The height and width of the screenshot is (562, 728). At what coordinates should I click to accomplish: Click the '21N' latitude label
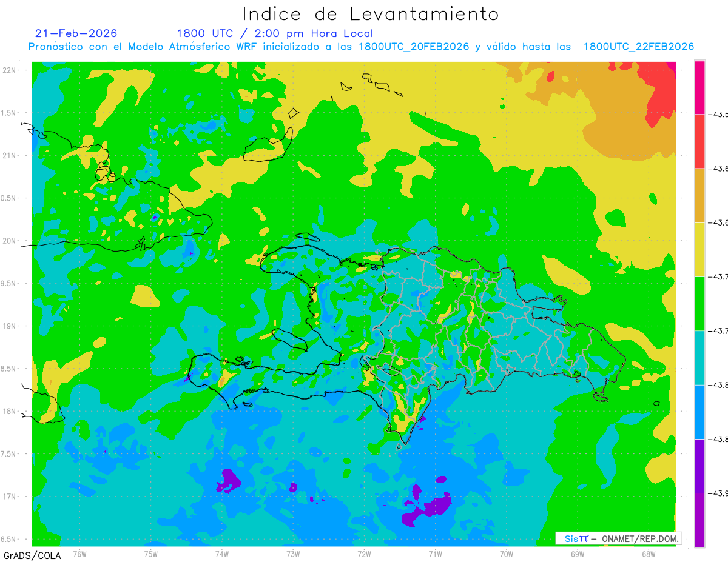(x=9, y=156)
